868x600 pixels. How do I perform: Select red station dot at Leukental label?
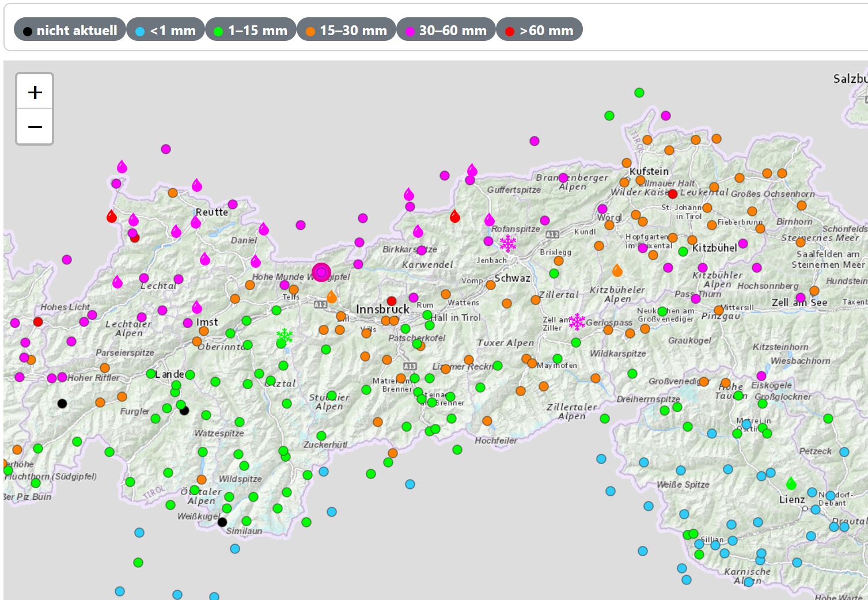[x=672, y=194]
